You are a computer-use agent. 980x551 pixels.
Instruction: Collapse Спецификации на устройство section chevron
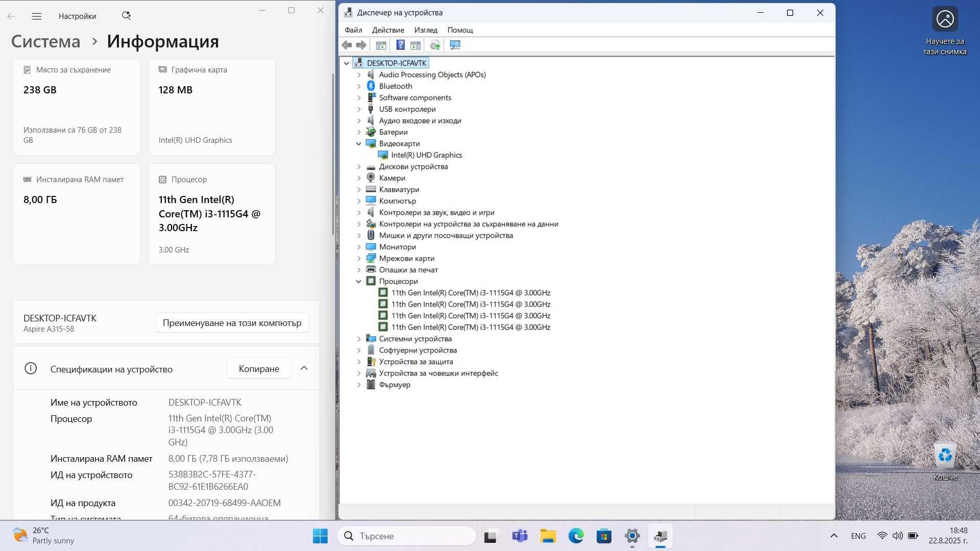(304, 368)
